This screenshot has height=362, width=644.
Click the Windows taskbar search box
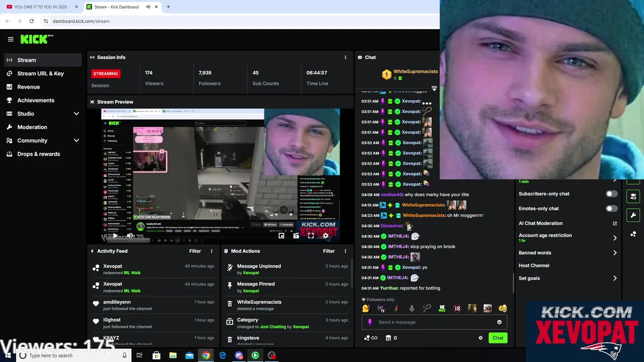[73, 355]
